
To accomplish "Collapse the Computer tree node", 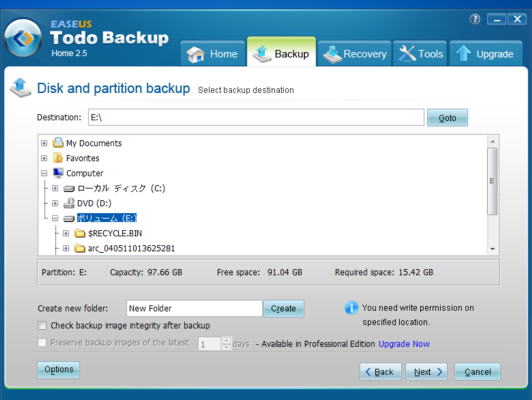I will [x=44, y=173].
